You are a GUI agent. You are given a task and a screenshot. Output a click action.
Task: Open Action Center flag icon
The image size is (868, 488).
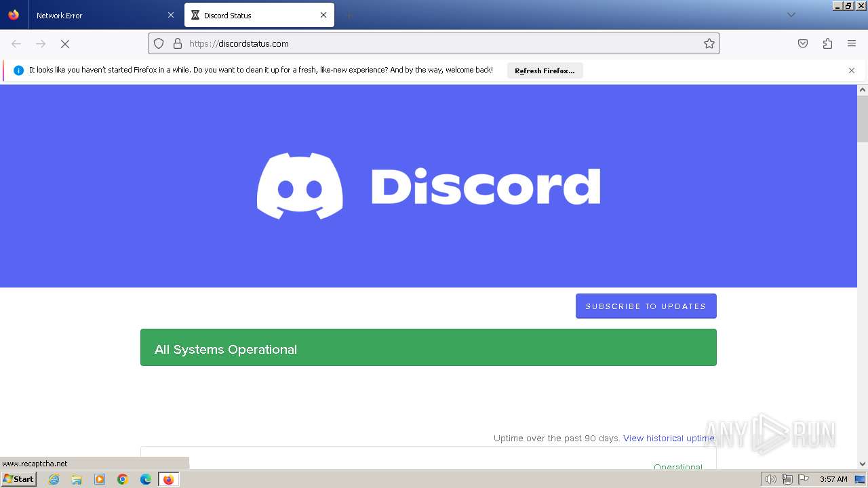[802, 479]
